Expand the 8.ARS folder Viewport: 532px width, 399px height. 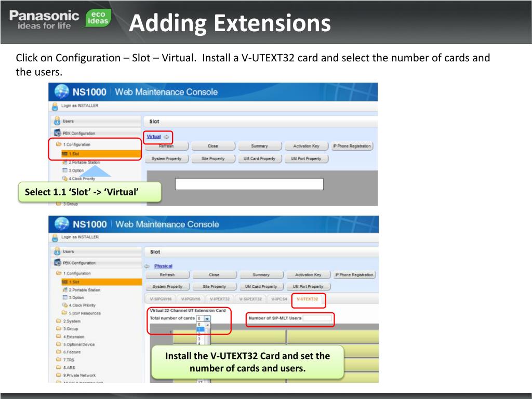(x=59, y=367)
